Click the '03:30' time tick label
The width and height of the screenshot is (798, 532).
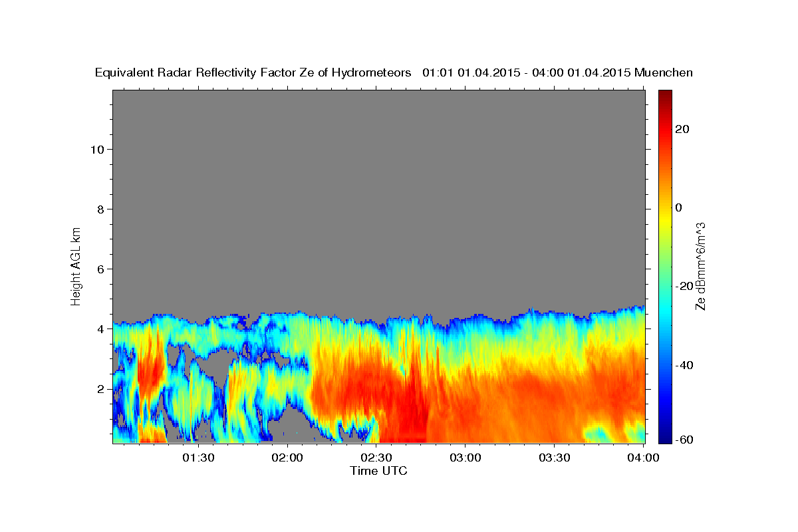(555, 458)
